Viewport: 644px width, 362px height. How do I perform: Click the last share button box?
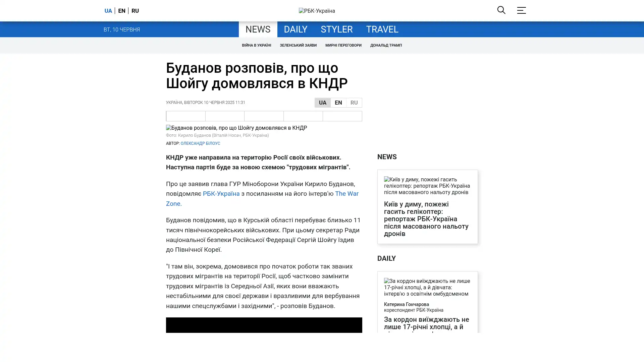click(x=342, y=116)
